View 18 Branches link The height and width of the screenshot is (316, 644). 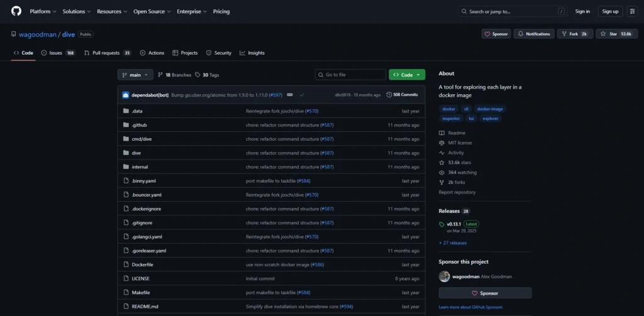175,75
